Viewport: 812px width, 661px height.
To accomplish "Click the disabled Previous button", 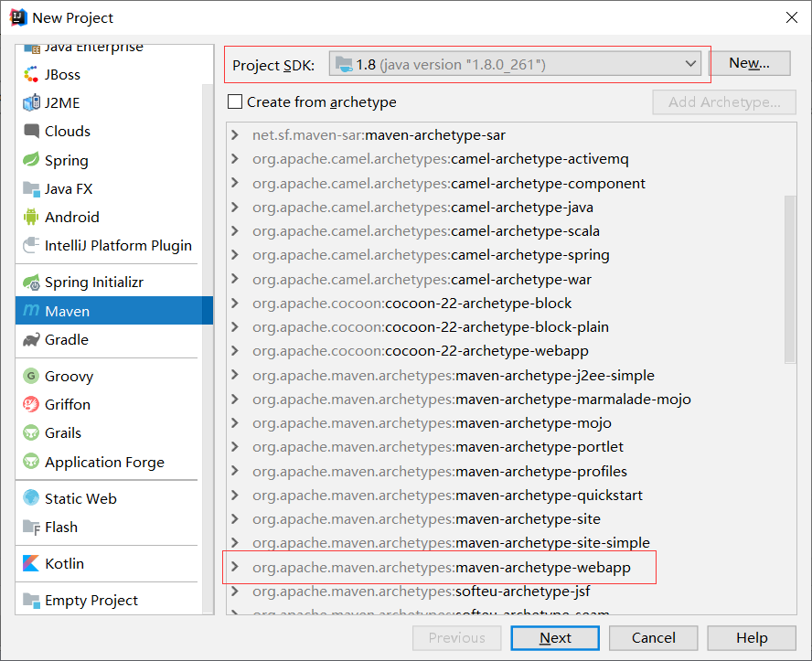I will click(x=457, y=638).
